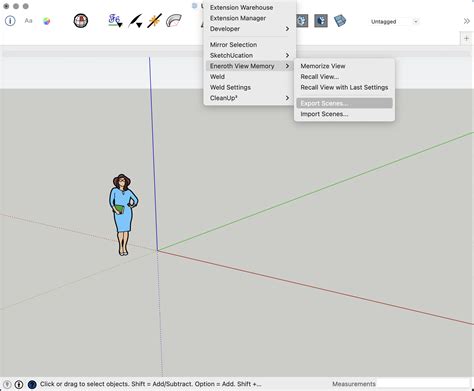Show more toolbar items via double chevron

(467, 21)
